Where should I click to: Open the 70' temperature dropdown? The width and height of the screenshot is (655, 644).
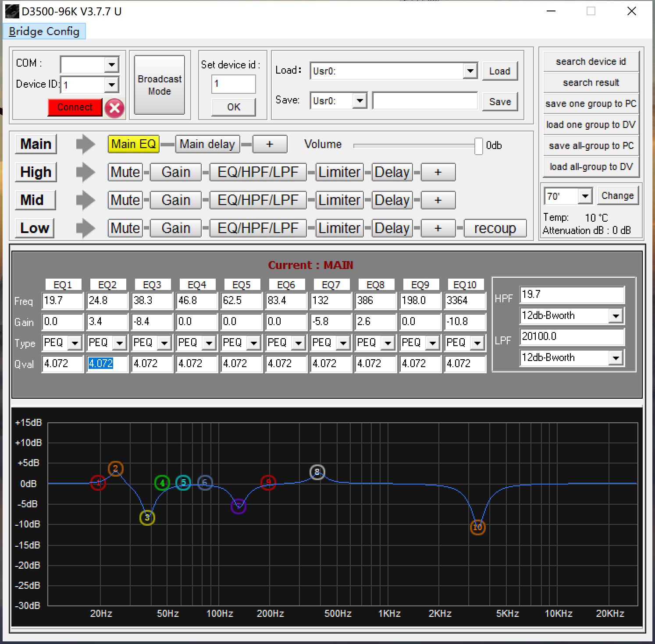click(x=585, y=196)
